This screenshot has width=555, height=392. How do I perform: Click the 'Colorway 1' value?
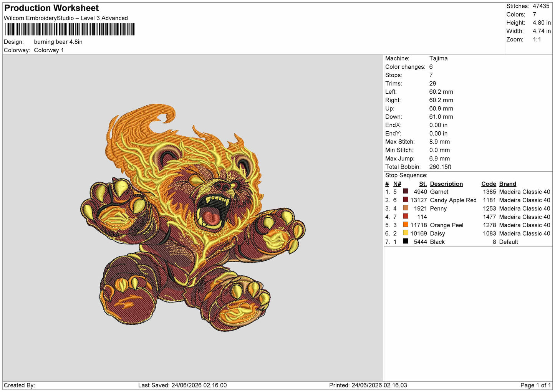tap(49, 50)
